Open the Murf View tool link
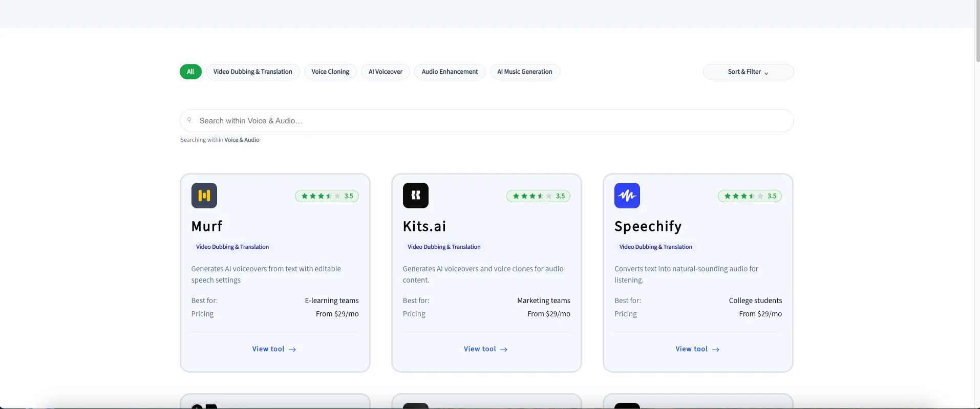Screen dimensions: 980x409 (x=274, y=349)
